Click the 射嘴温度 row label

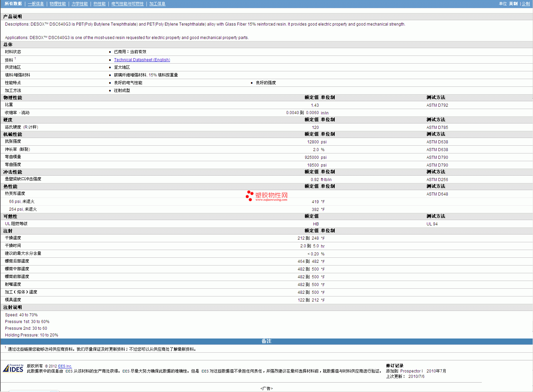coord(13,284)
